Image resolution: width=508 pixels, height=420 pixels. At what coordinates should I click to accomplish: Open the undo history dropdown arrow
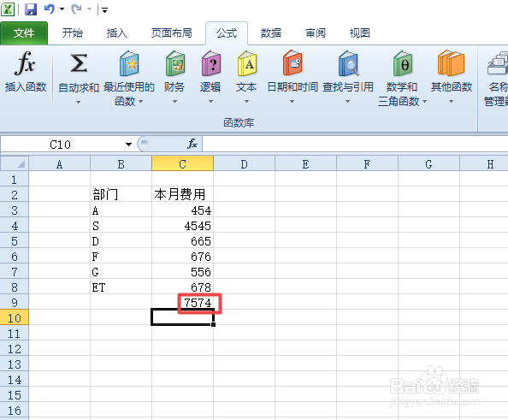coord(62,9)
